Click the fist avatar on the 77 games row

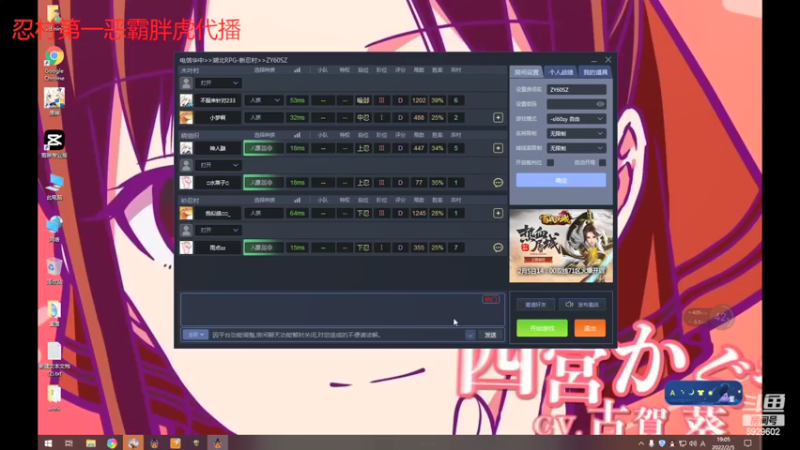click(x=186, y=183)
